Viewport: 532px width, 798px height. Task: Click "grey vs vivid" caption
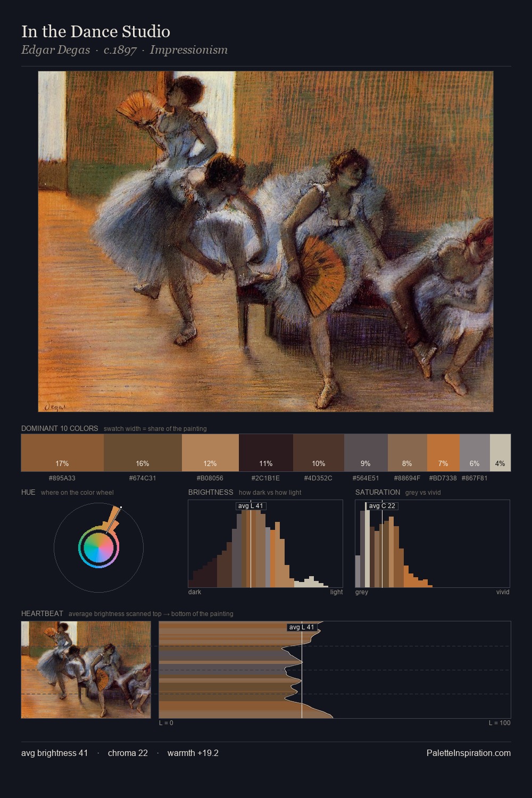click(423, 493)
